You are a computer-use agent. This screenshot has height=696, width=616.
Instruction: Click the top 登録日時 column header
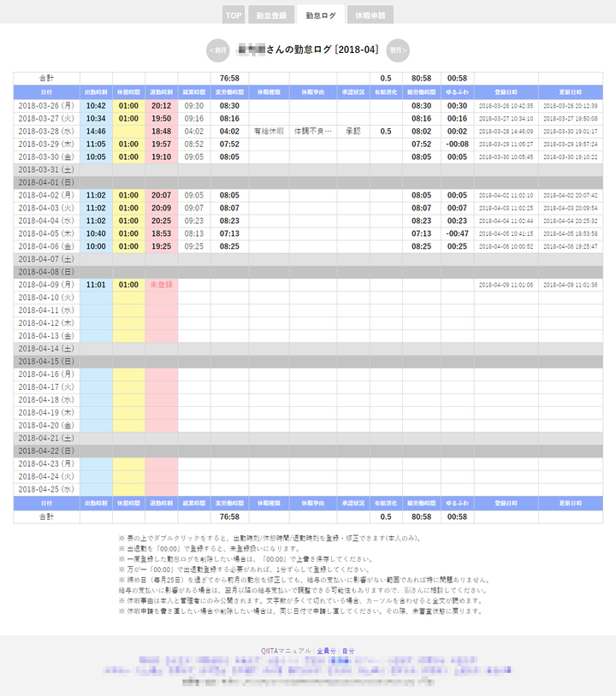point(506,92)
